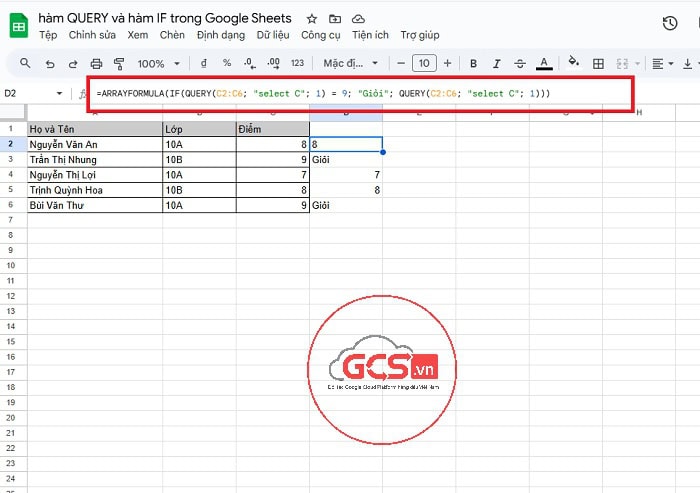Click the redo arrow icon

tap(72, 64)
